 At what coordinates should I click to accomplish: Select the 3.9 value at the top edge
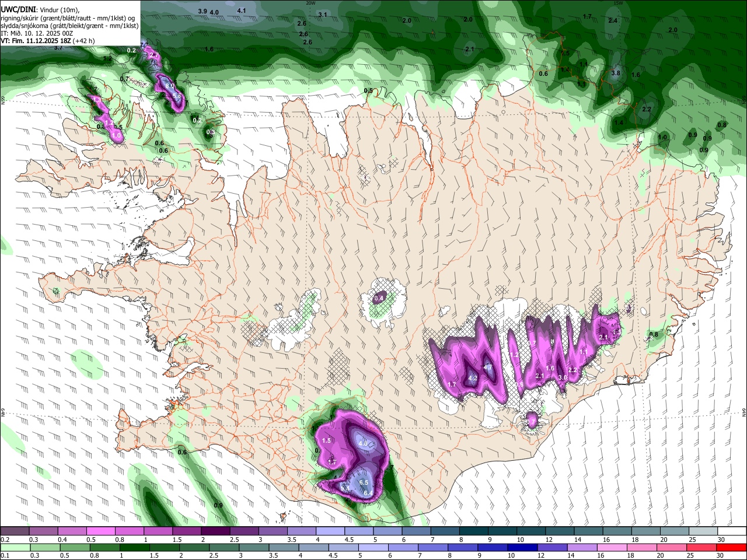203,11
